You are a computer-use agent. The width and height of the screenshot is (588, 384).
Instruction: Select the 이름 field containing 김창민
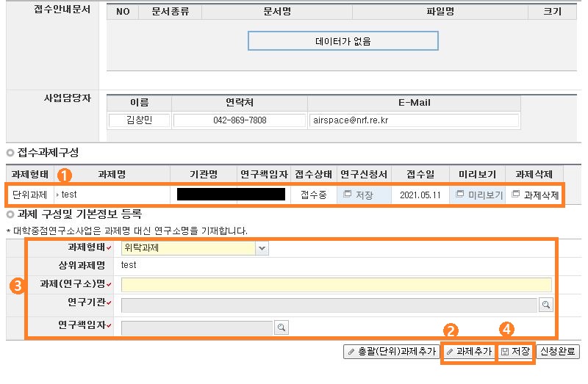[x=140, y=120]
